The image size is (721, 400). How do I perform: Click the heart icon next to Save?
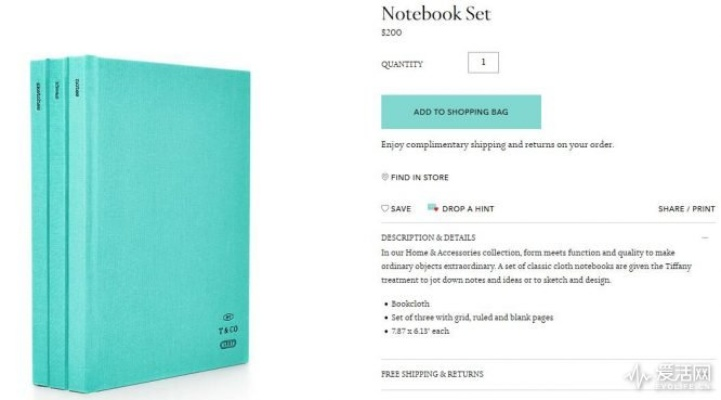tap(385, 208)
